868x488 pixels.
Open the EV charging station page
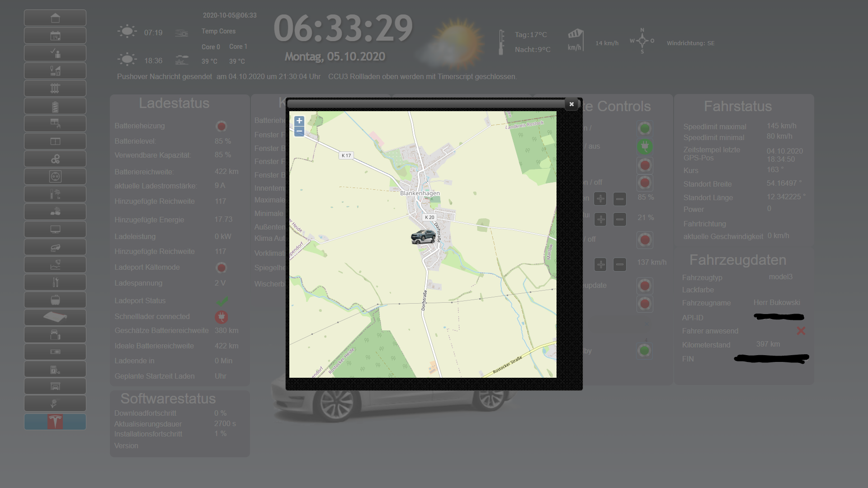[x=55, y=369]
